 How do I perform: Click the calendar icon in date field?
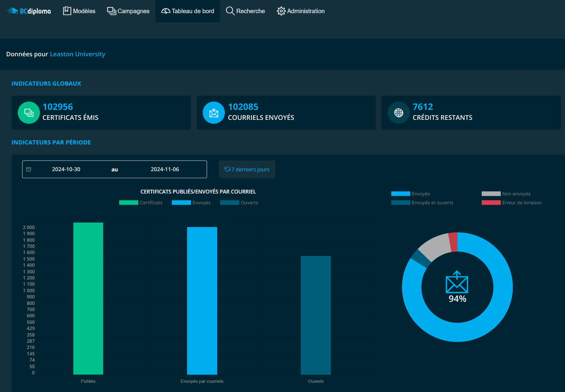29,169
